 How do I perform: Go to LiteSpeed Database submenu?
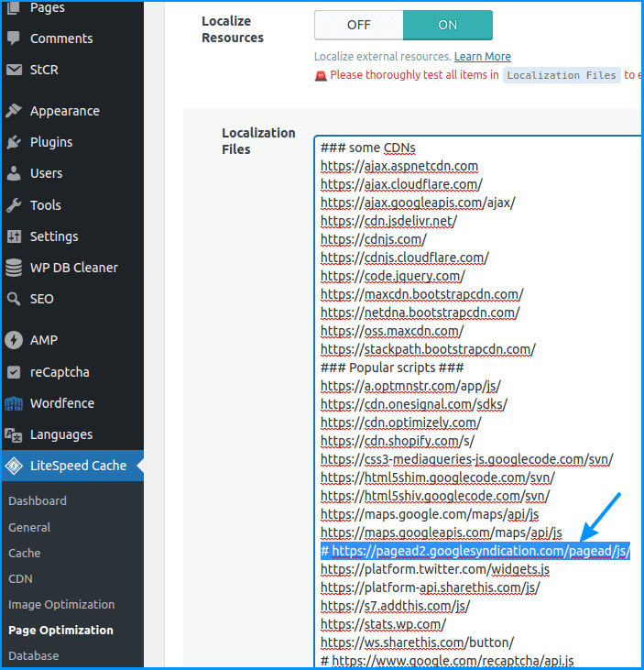[x=34, y=656]
